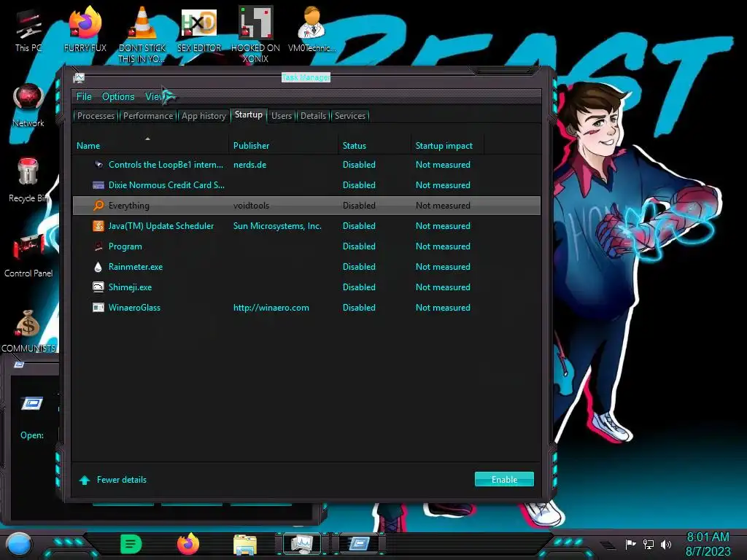Image resolution: width=747 pixels, height=560 pixels.
Task: Click the Rainmeter water drop icon
Action: tap(98, 267)
